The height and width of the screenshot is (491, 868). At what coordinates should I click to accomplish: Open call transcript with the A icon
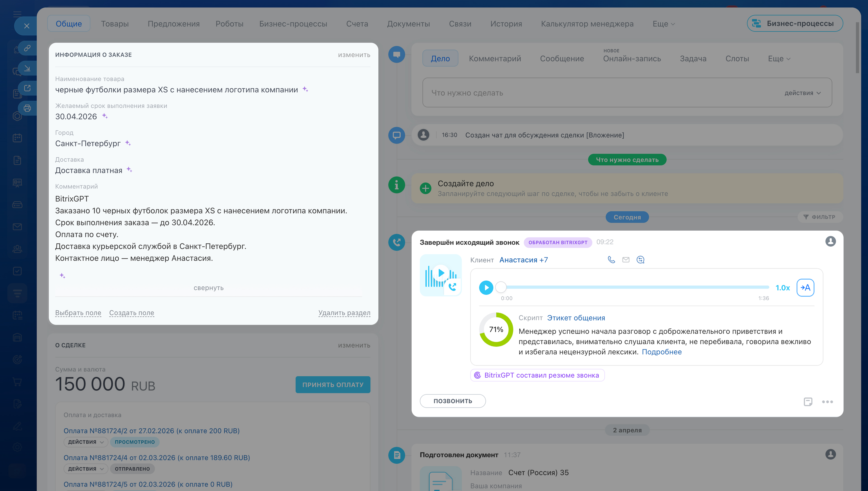pyautogui.click(x=805, y=288)
